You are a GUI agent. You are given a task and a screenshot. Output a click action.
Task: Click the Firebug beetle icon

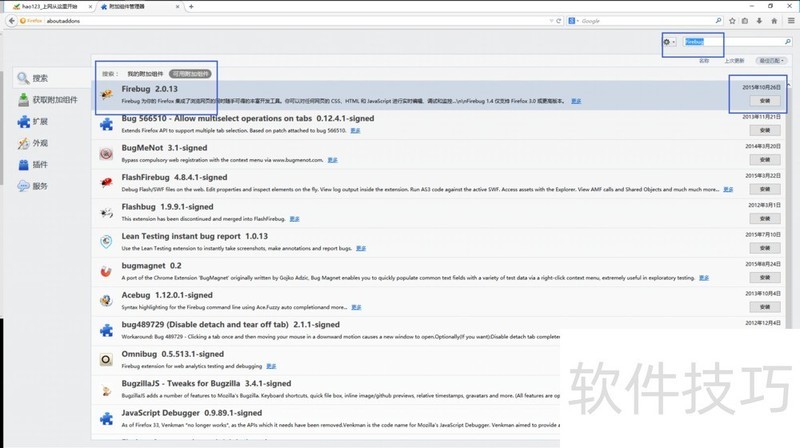point(106,94)
